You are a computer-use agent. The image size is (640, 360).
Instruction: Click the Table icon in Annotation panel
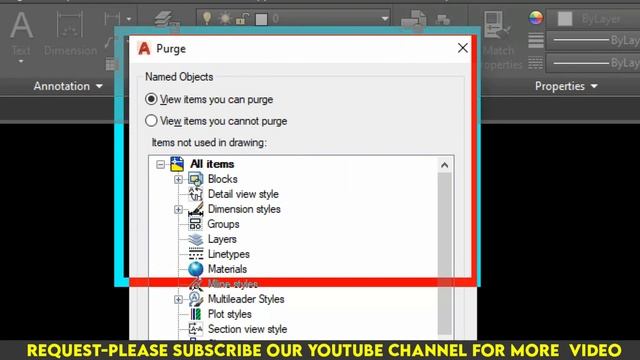110,64
